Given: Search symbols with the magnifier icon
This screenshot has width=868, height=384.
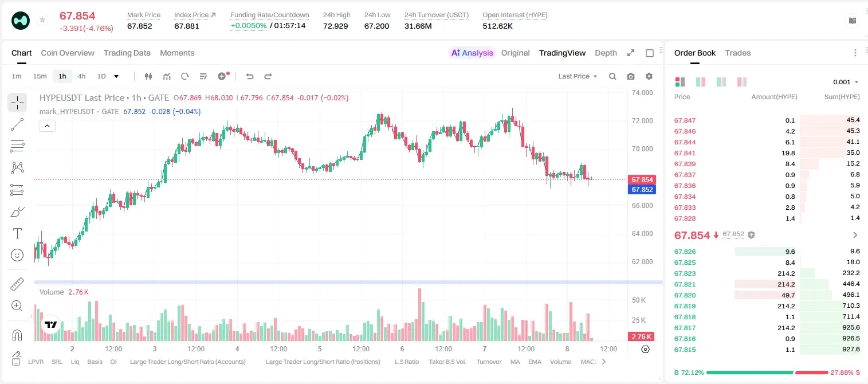Looking at the screenshot, I should (612, 76).
